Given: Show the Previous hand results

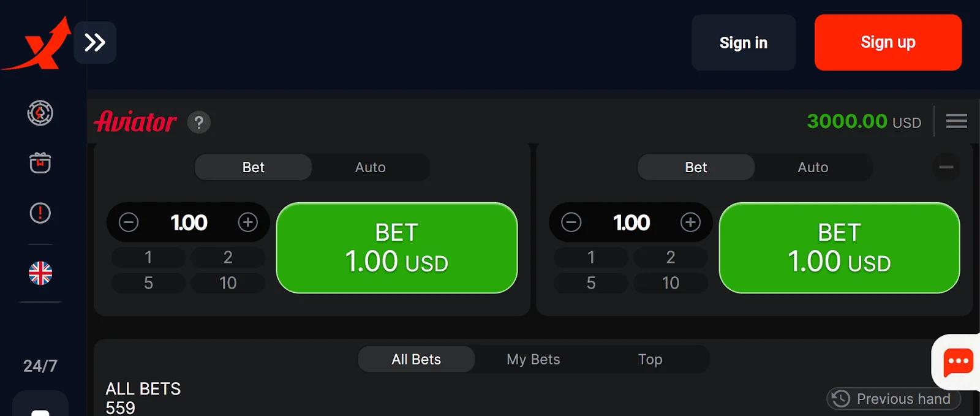Looking at the screenshot, I should (894, 399).
